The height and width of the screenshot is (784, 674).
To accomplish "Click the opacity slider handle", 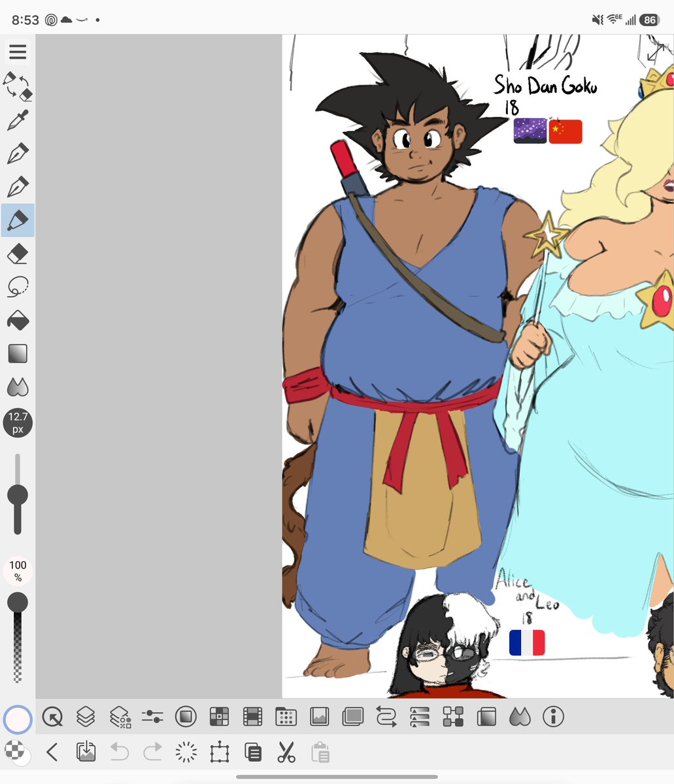I will tap(18, 602).
